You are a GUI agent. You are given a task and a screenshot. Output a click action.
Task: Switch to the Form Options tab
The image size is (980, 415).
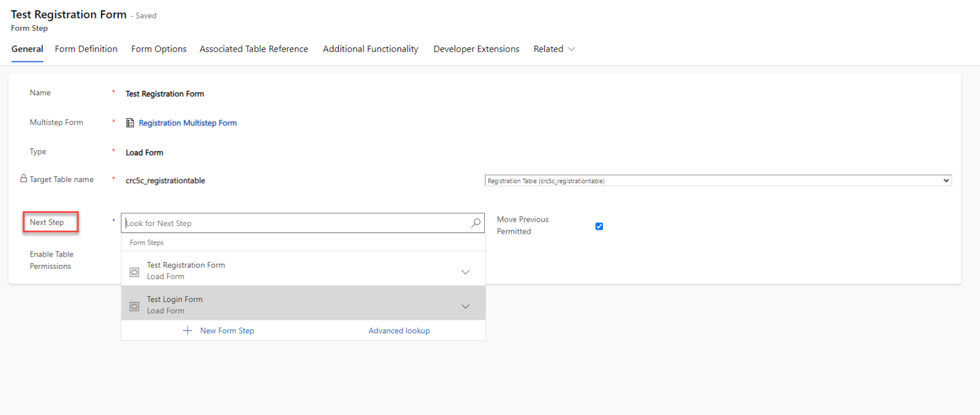(x=159, y=49)
